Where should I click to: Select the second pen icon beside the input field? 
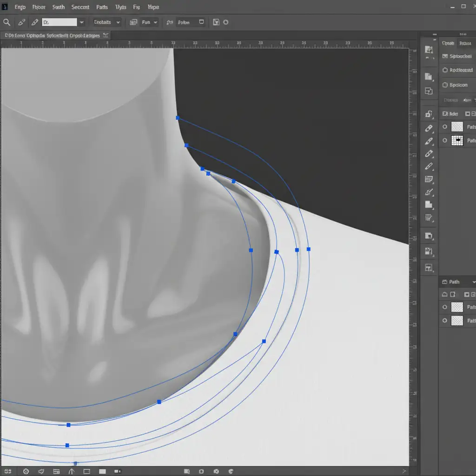coord(34,22)
